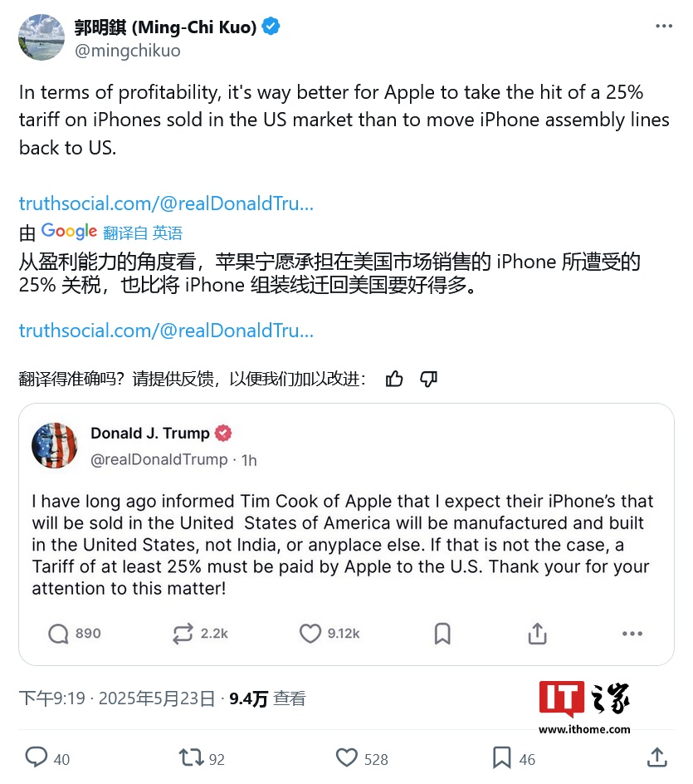Share the quoted Trump post
The width and height of the screenshot is (693, 784).
pyautogui.click(x=537, y=634)
